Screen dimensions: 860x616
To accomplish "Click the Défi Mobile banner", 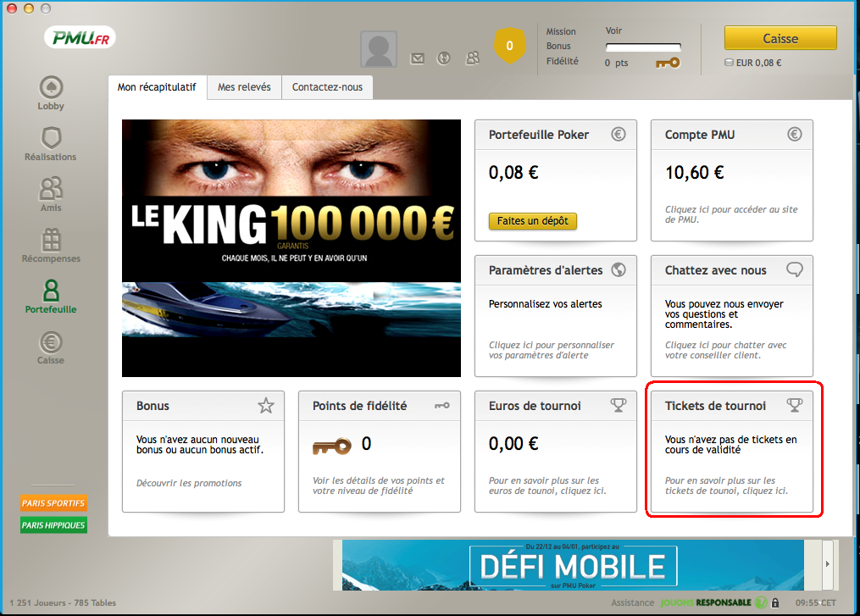I will point(573,565).
